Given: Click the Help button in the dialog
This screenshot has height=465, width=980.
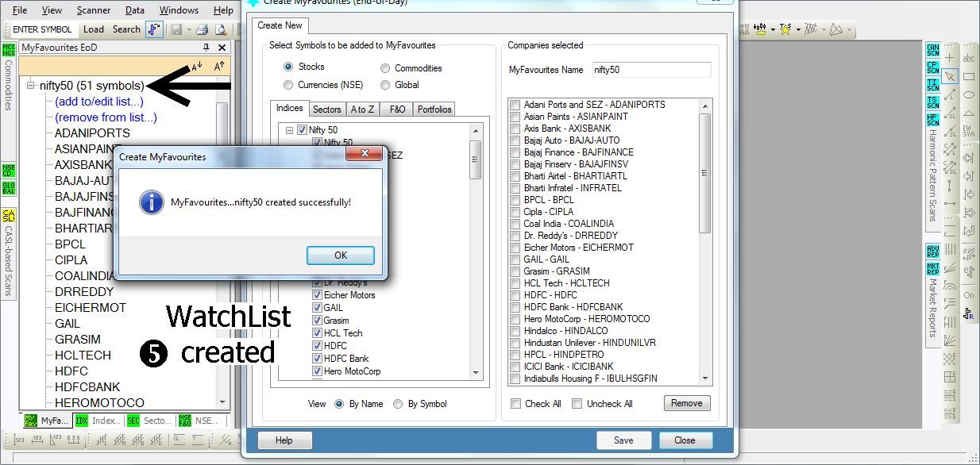Looking at the screenshot, I should [284, 440].
